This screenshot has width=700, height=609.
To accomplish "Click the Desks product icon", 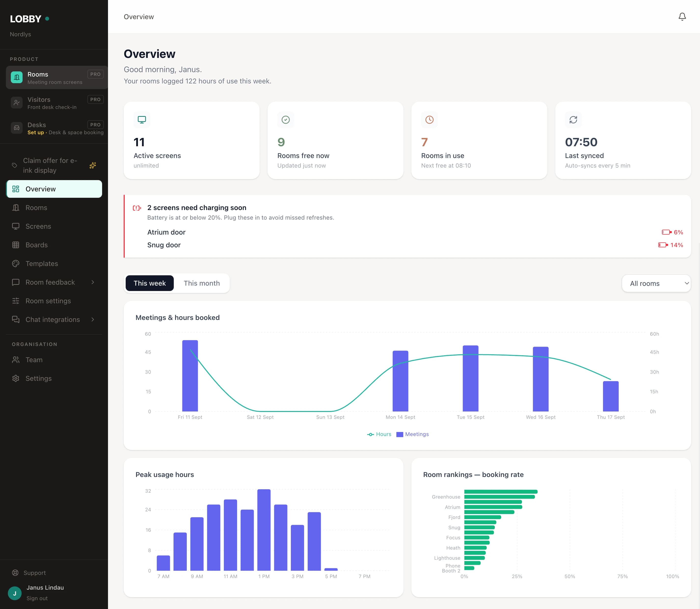I will tap(17, 128).
